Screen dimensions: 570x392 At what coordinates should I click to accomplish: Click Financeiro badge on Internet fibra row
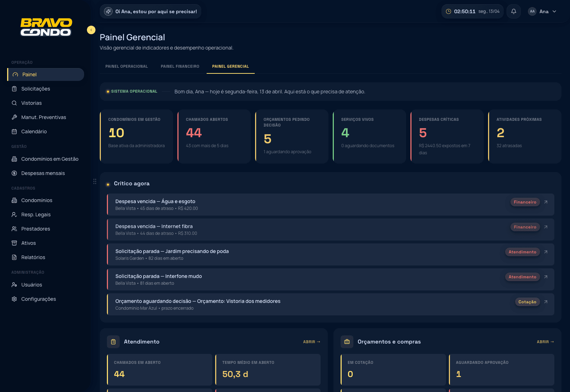point(525,227)
